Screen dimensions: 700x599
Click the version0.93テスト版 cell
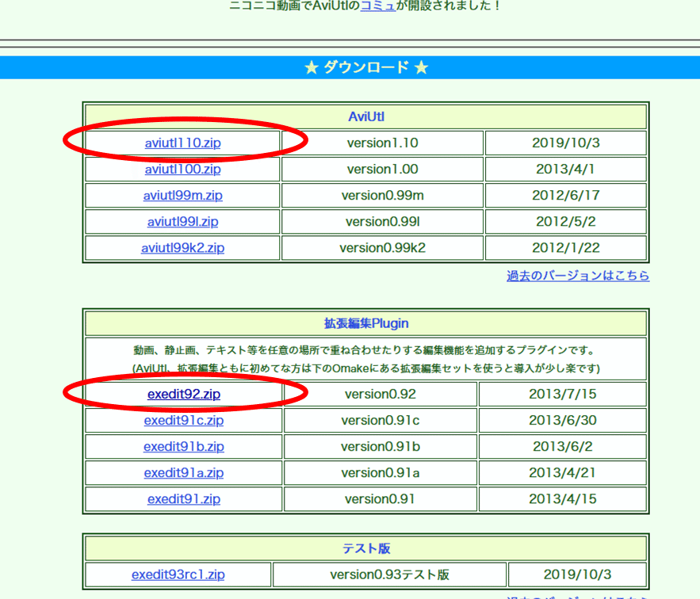click(x=390, y=574)
